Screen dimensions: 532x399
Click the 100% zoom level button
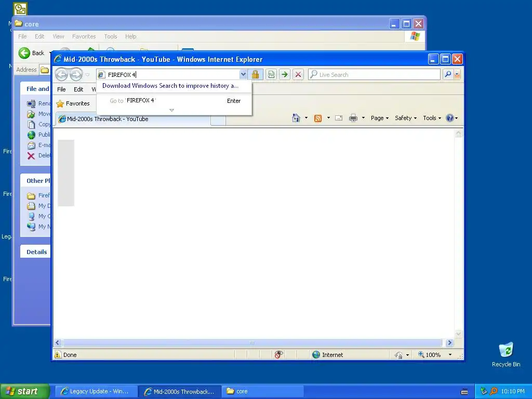430,354
